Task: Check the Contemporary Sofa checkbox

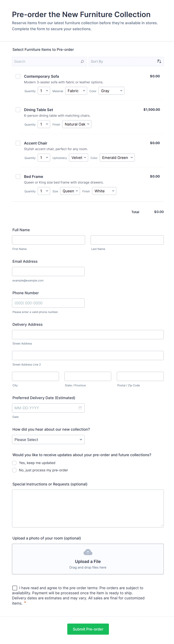Action: [x=18, y=76]
